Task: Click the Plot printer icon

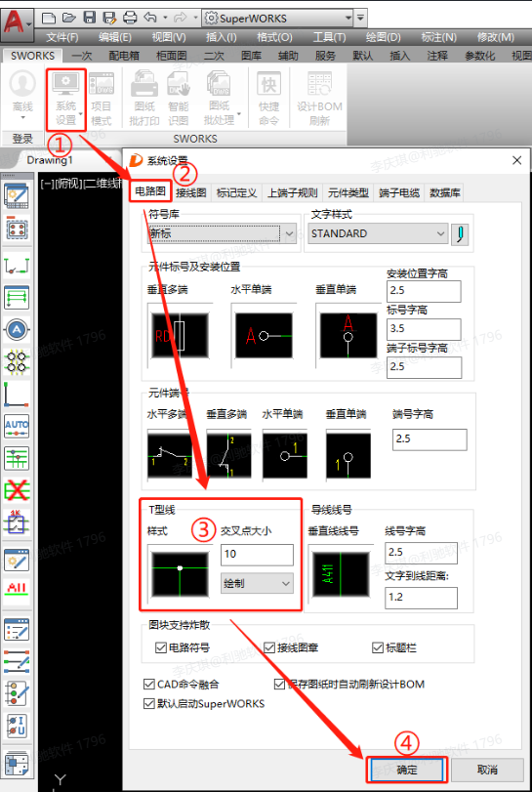Action: tap(130, 19)
